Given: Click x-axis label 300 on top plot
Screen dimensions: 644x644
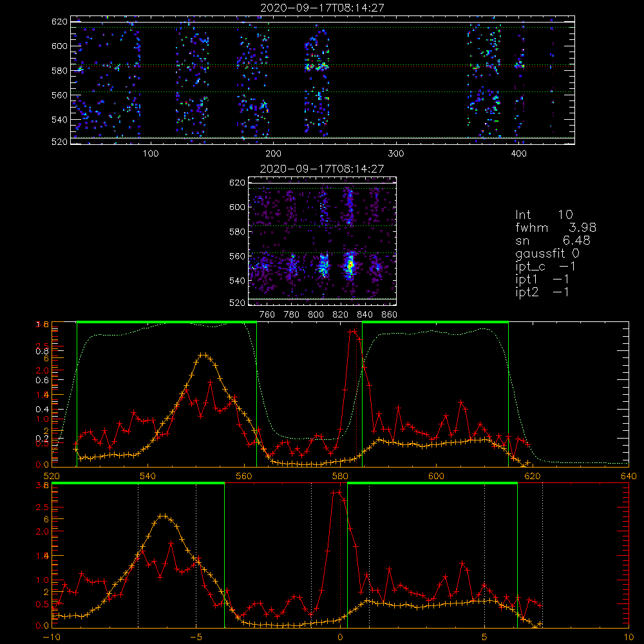Looking at the screenshot, I should (x=396, y=154).
